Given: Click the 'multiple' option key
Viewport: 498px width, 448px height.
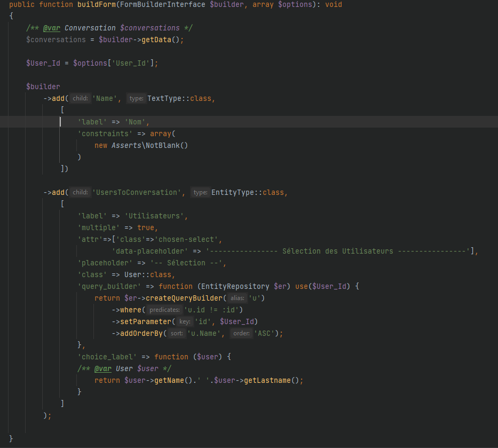Looking at the screenshot, I should click(99, 228).
